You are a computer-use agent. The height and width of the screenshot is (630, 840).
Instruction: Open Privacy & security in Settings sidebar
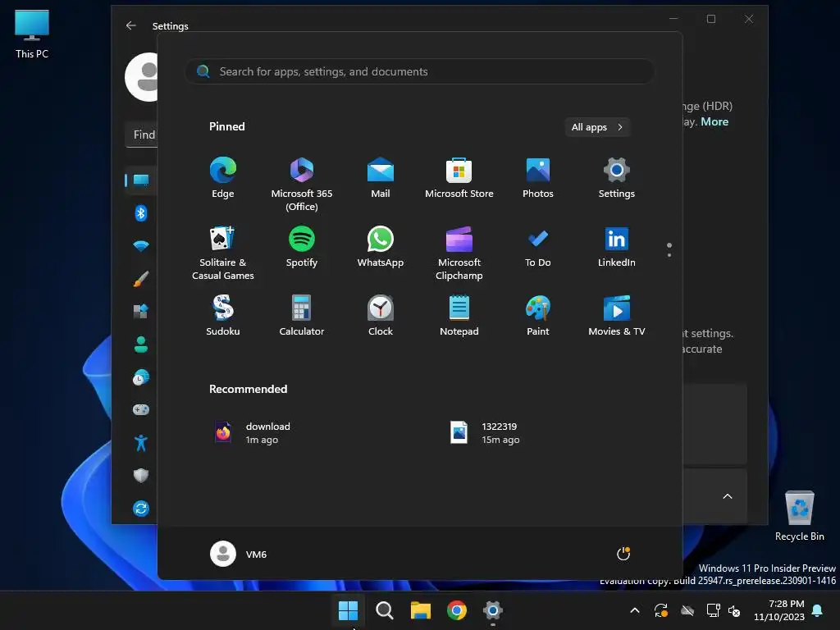141,475
